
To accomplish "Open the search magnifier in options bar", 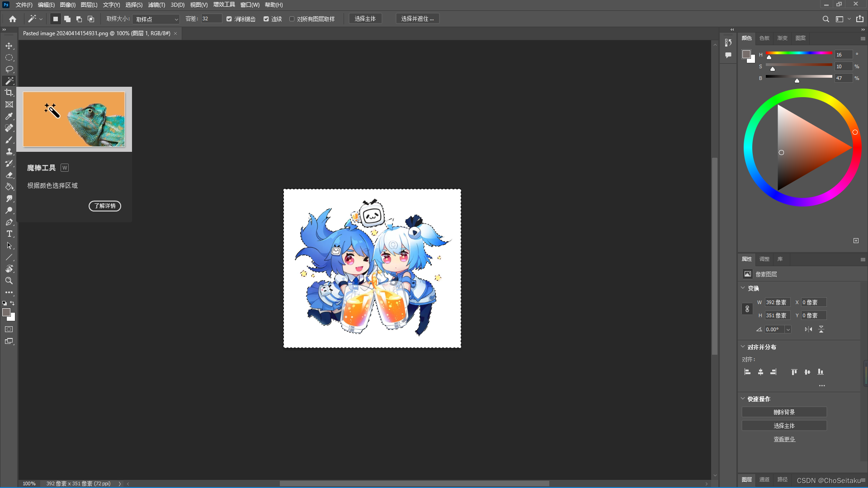I will 826,19.
